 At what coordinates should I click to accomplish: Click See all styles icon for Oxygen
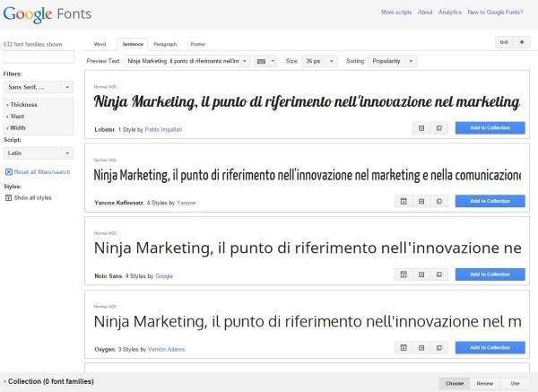(403, 348)
